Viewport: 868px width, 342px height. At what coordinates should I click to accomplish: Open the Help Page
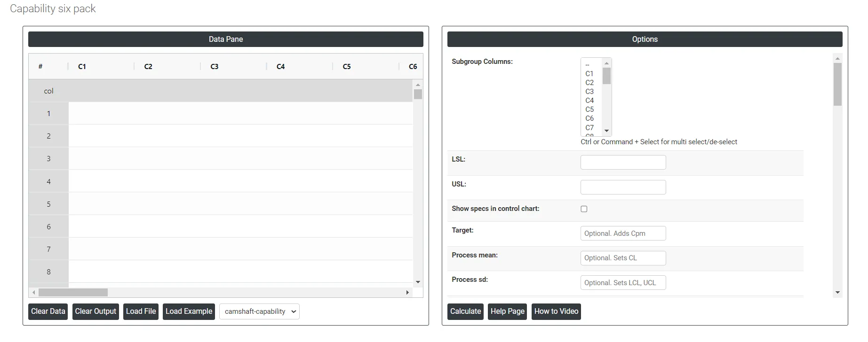click(x=508, y=311)
